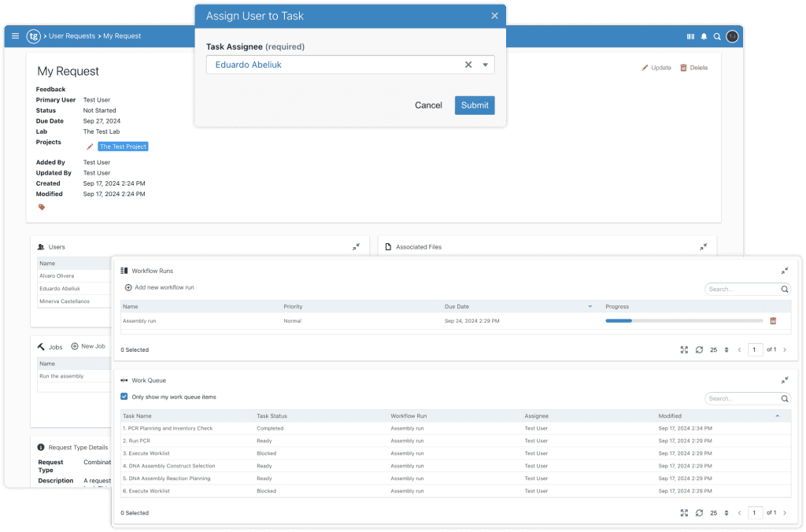
Task: Open the notifications bell icon
Action: (x=703, y=36)
